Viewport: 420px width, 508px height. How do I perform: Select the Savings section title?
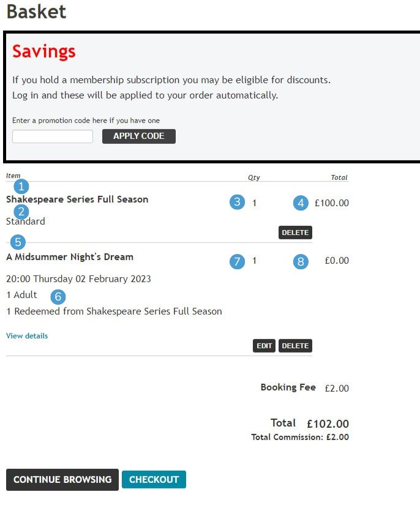(43, 52)
